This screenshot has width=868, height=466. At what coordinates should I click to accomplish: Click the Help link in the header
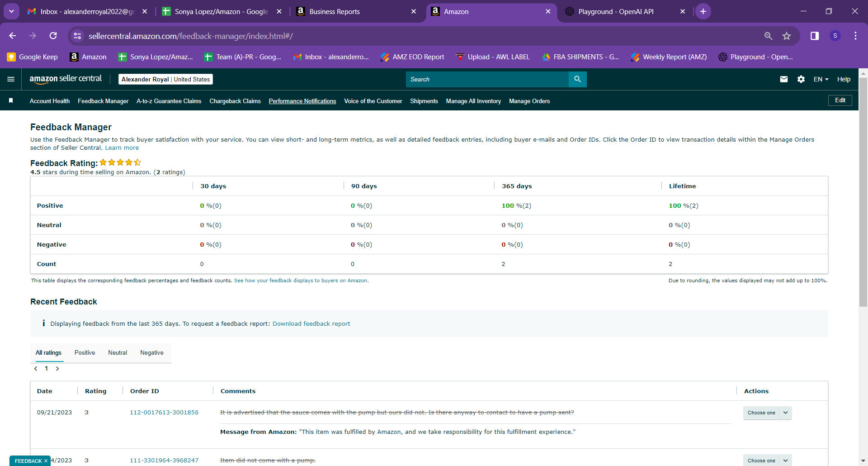tap(844, 79)
